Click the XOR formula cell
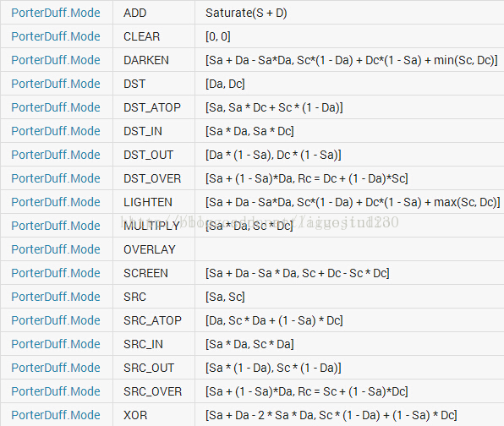Viewport: 504px width, 426px height. 349,415
